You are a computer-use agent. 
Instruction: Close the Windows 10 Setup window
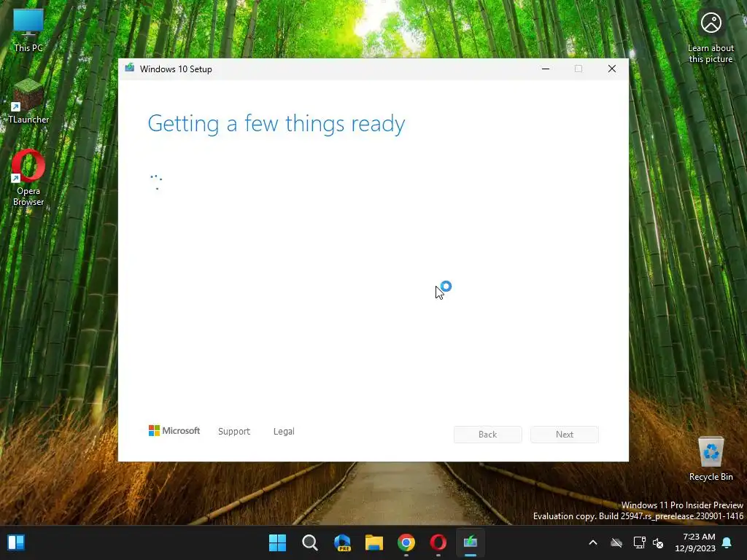(612, 69)
